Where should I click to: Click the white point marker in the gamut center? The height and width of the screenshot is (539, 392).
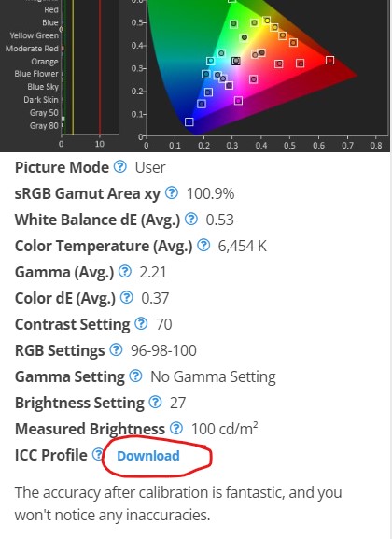click(x=236, y=61)
